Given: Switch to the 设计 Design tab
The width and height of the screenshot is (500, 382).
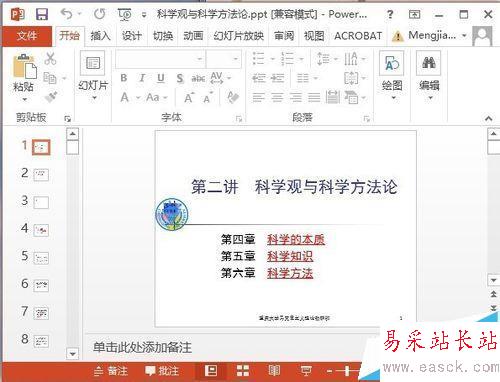Looking at the screenshot, I should (131, 35).
